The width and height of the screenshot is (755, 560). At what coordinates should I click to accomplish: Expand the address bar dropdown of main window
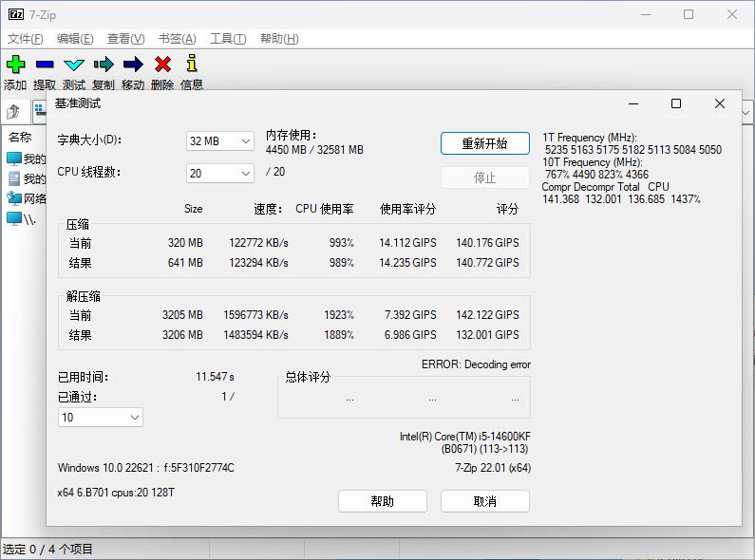[746, 113]
